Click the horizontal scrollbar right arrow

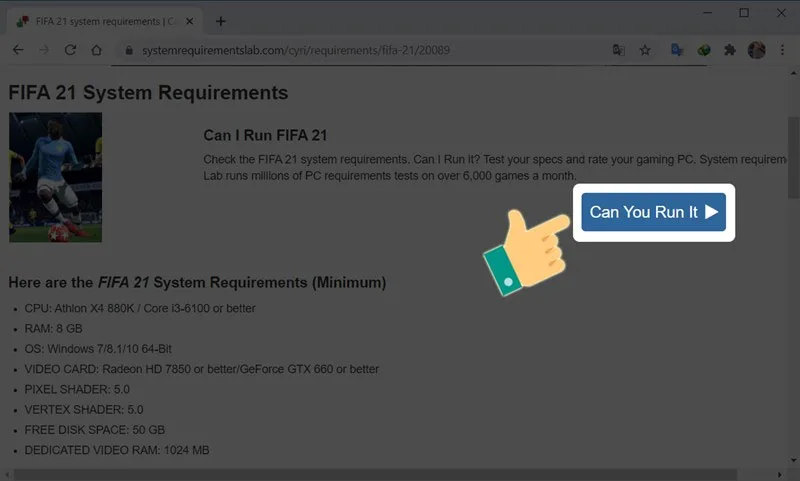coord(780,475)
